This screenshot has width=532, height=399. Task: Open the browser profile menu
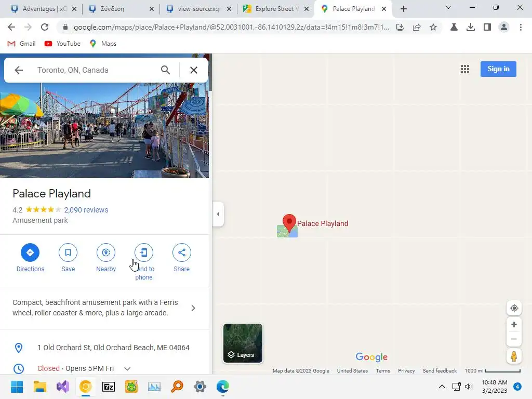click(x=504, y=27)
